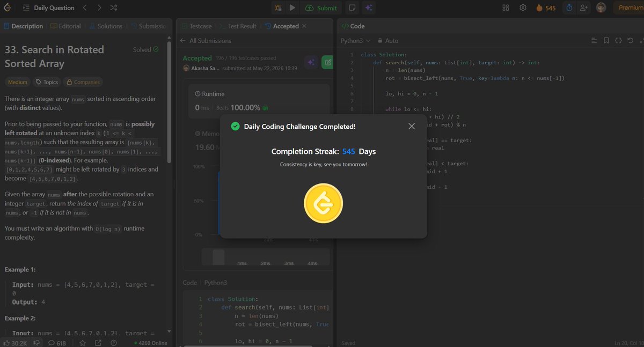Image resolution: width=644 pixels, height=347 pixels.
Task: Like the problem (30.2K thumbs up)
Action: pos(16,343)
